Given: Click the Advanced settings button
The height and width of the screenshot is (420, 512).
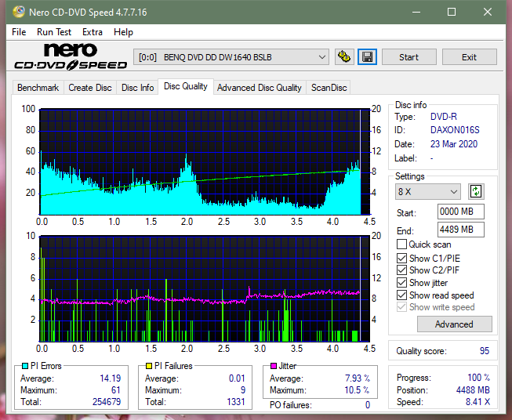Looking at the screenshot, I should [x=454, y=324].
